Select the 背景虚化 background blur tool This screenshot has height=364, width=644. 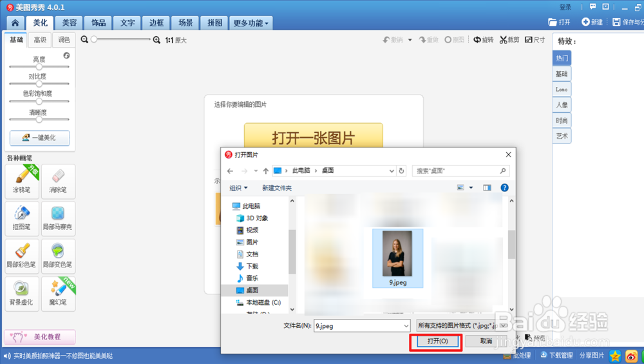22,293
